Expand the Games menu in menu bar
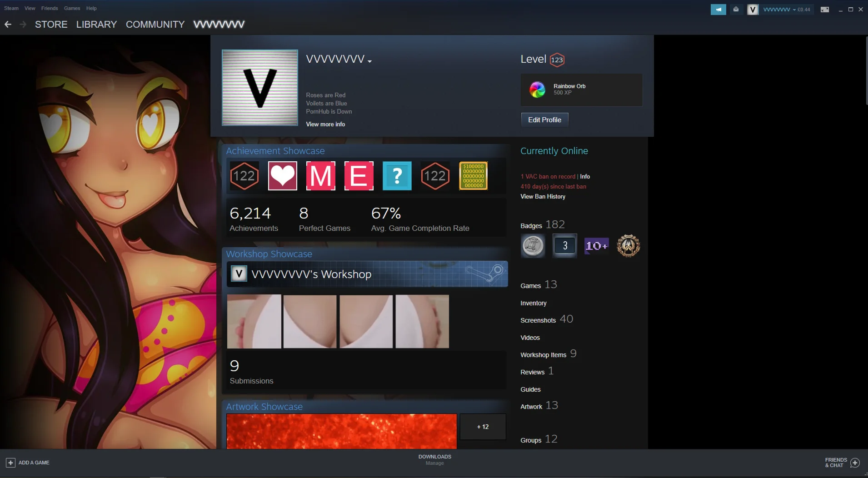868x478 pixels. [71, 8]
